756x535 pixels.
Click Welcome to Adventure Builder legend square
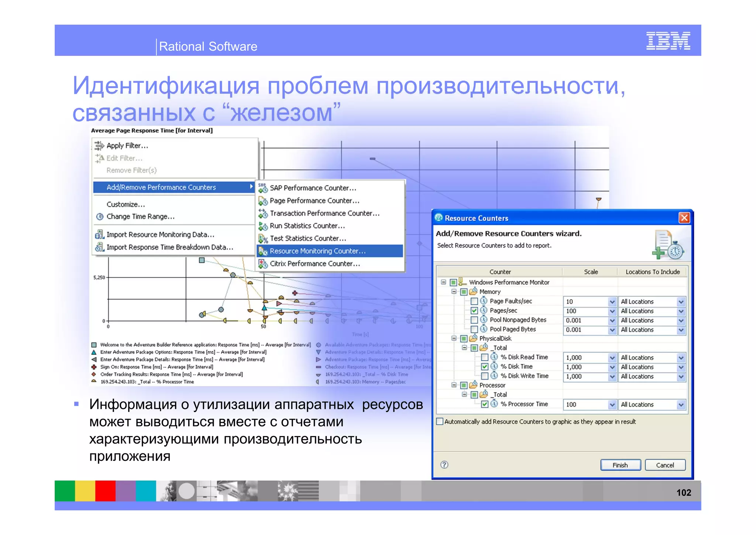tap(94, 345)
